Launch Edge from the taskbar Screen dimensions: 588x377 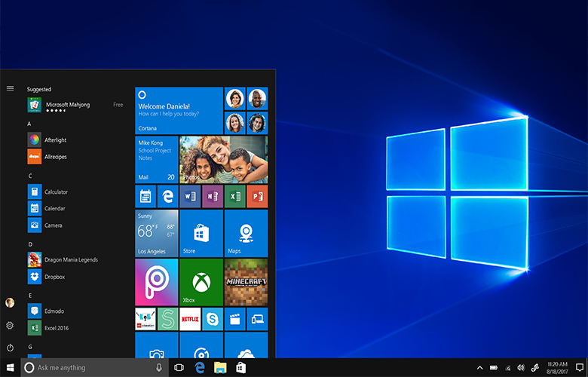tap(200, 368)
